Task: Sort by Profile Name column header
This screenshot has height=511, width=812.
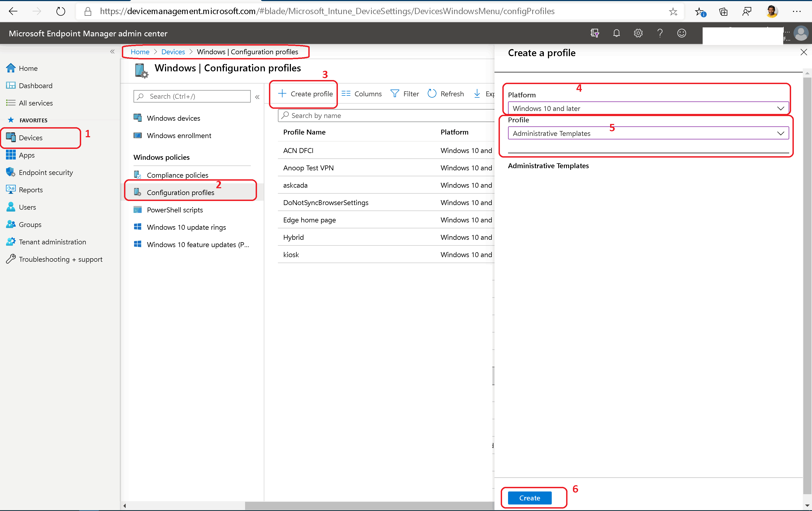Action: [304, 132]
